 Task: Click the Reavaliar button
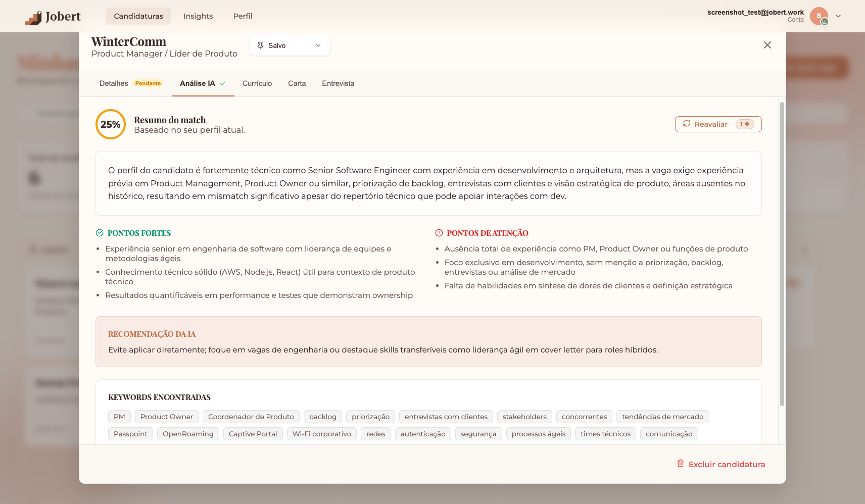tap(718, 124)
